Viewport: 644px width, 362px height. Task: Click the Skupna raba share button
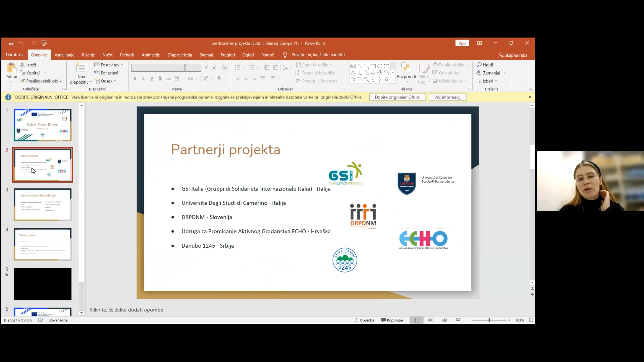(513, 55)
